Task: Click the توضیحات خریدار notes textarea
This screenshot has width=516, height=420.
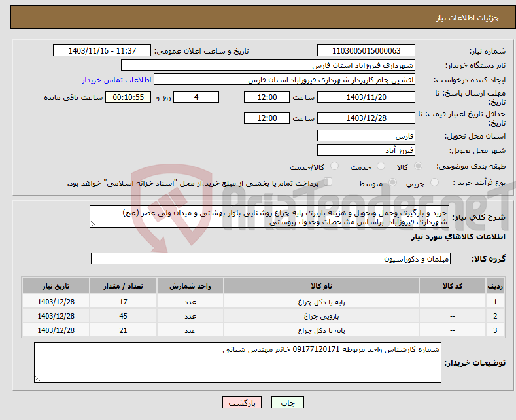Action: (237, 362)
